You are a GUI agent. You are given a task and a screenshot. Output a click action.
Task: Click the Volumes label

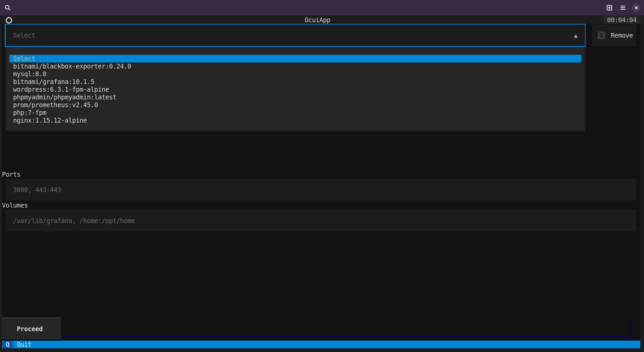[x=15, y=205]
